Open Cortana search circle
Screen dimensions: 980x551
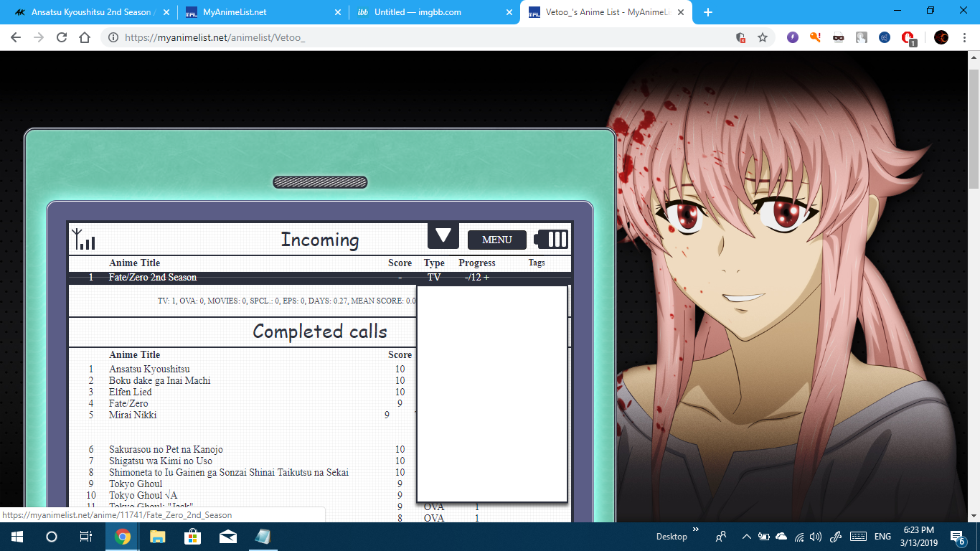[x=52, y=537]
